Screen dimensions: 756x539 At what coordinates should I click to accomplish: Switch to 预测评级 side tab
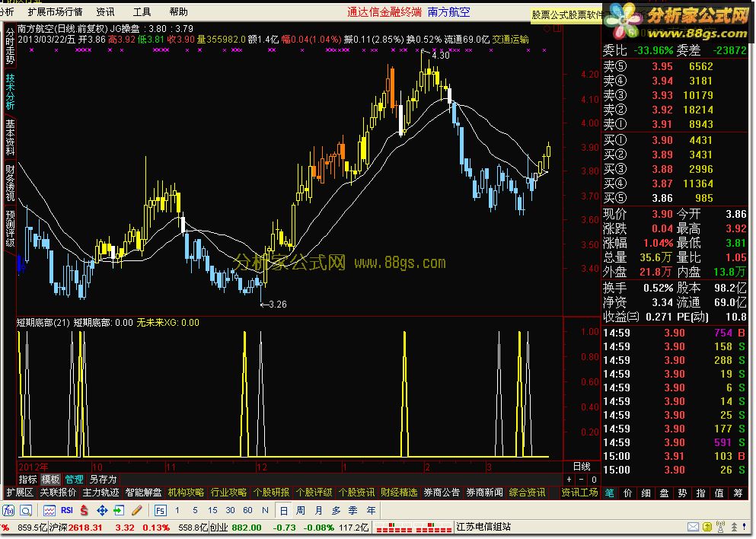coord(10,228)
